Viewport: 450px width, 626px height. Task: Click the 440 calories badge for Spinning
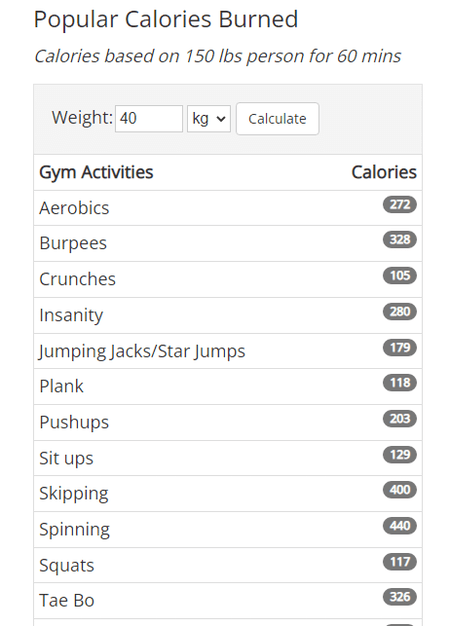(400, 526)
